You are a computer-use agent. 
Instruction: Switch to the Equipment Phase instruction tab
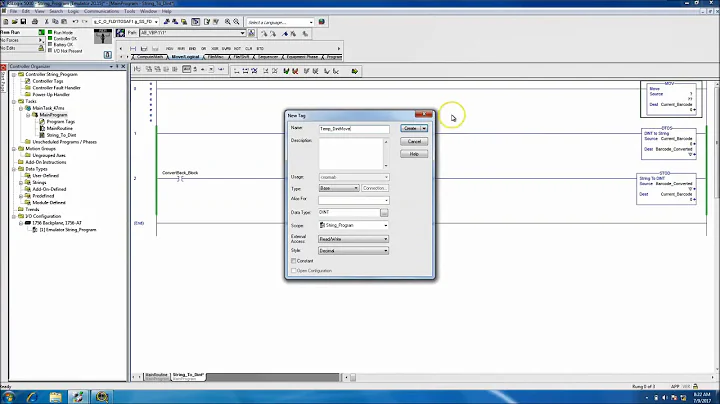coord(302,57)
